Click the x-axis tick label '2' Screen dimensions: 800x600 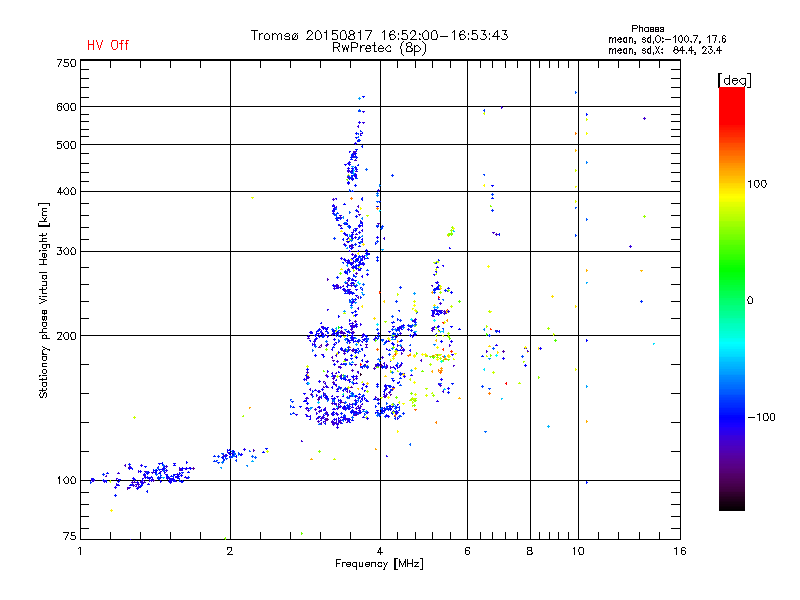point(230,551)
